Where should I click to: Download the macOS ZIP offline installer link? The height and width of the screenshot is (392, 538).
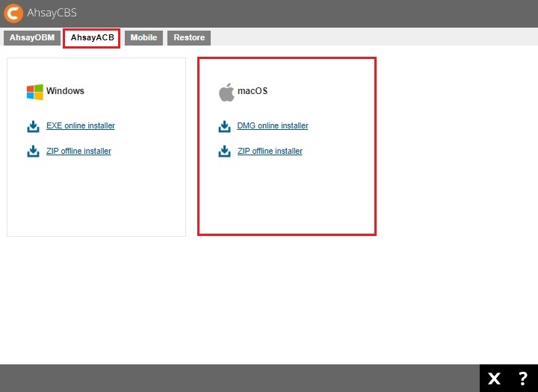(x=270, y=152)
